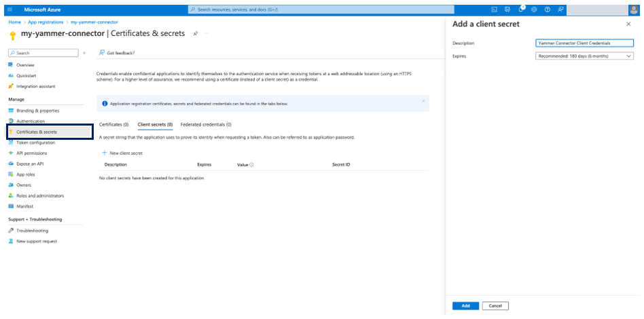This screenshot has width=644, height=319.
Task: Switch to the Client secrets (0) tab
Action: [156, 124]
